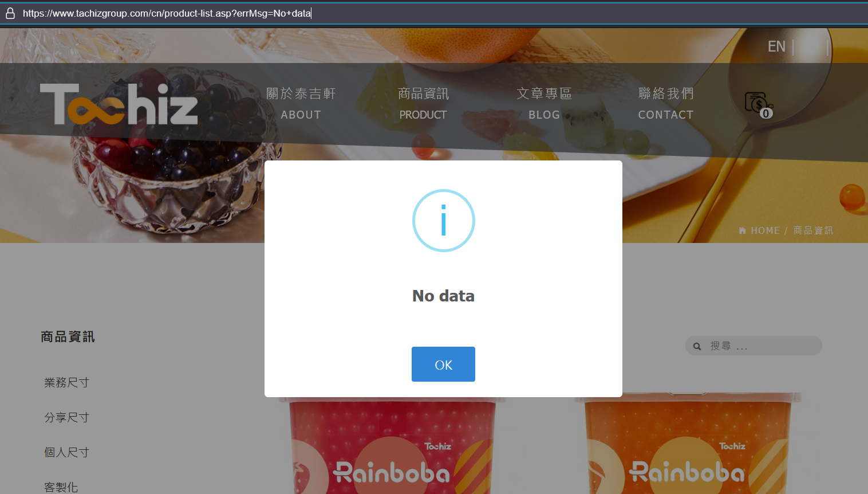Open the orange Rainboba product thumbnail

pos(688,444)
